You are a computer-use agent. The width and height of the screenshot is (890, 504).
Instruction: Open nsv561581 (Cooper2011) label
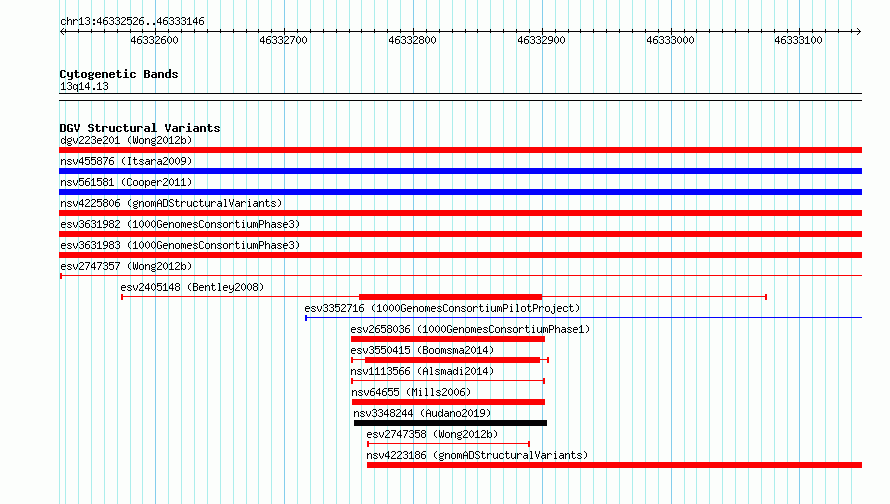coord(126,182)
